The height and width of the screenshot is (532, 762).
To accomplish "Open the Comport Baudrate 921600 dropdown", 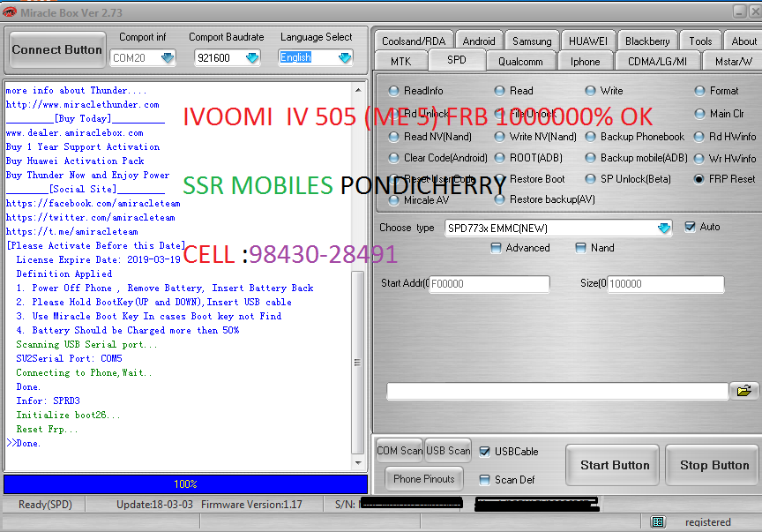I will point(252,58).
